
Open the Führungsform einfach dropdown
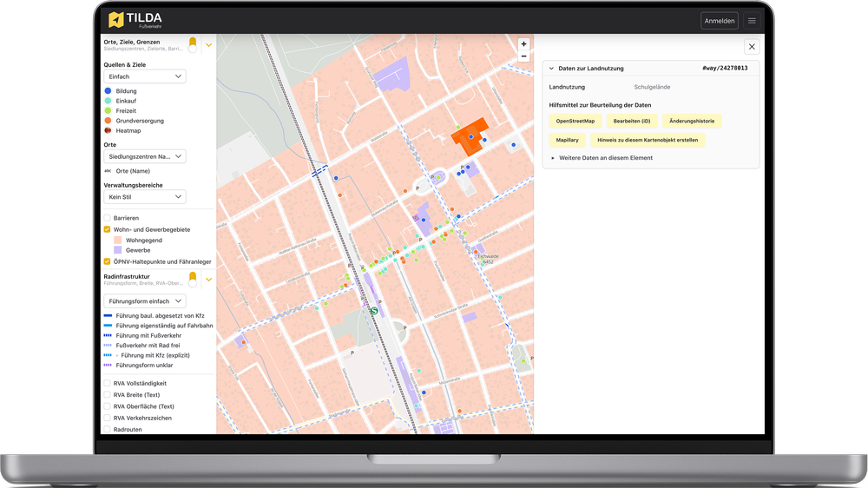(144, 300)
